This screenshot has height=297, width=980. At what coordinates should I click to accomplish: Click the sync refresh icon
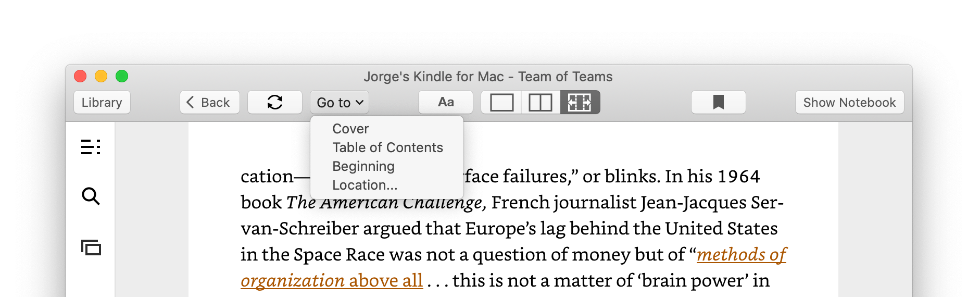275,102
